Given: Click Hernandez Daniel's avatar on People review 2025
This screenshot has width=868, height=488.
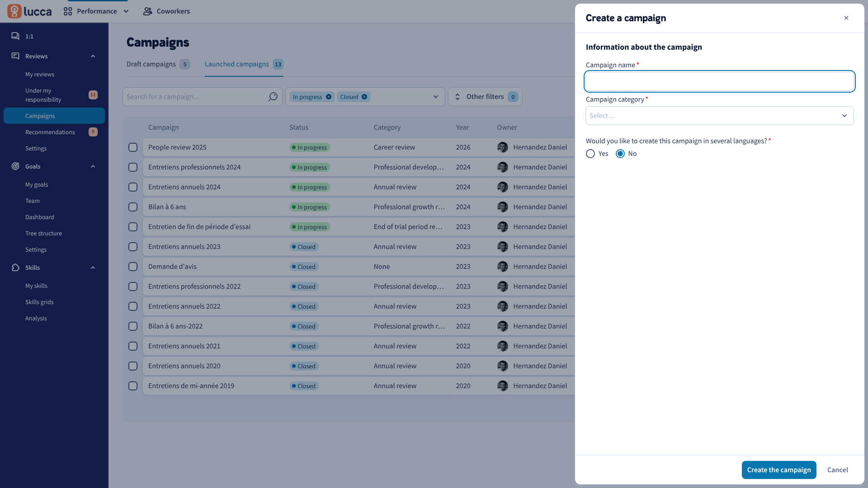Looking at the screenshot, I should (x=503, y=147).
